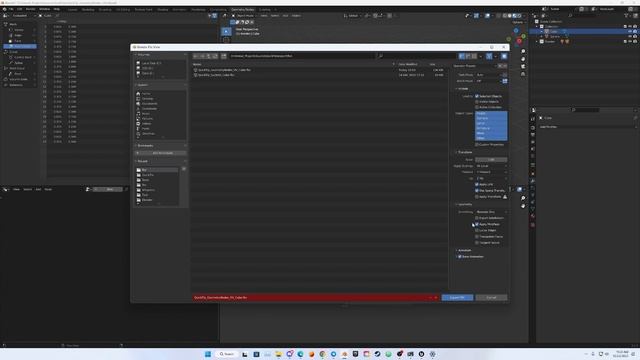Click the Export FBX button

[x=457, y=298]
